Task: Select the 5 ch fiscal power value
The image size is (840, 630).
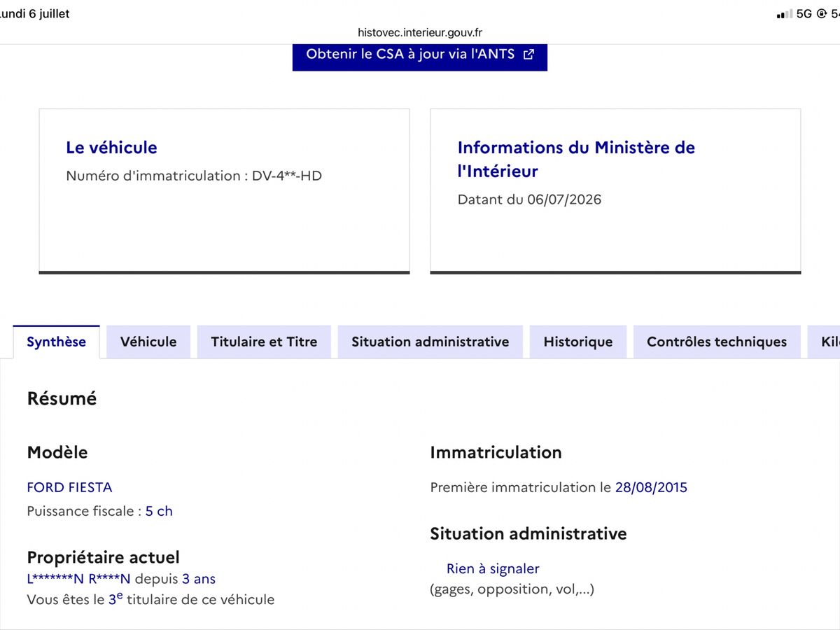Action: (159, 511)
